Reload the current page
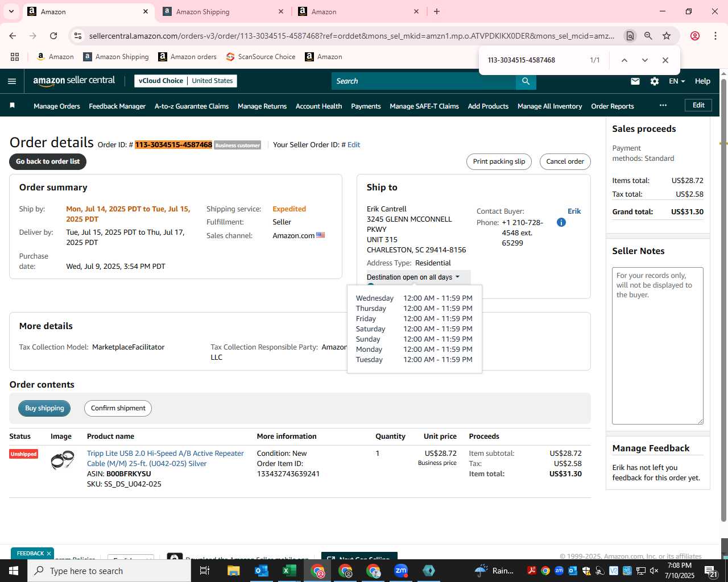The image size is (728, 582). click(53, 36)
